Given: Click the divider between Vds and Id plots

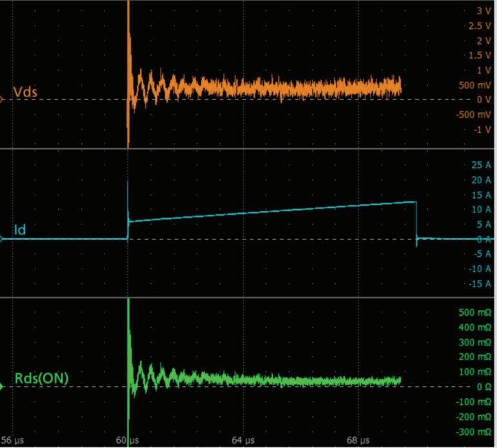Looking at the screenshot, I should 249,149.
